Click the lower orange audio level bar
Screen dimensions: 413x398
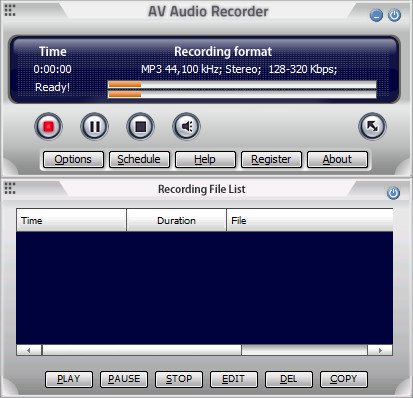[x=125, y=95]
